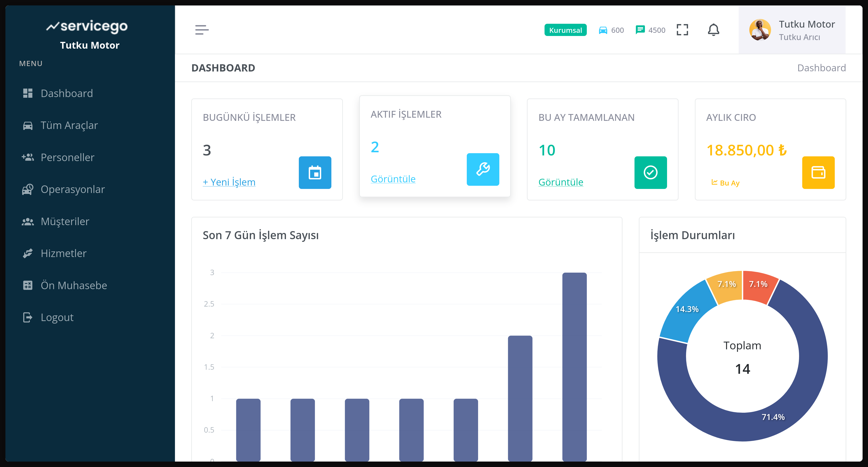The image size is (868, 467).
Task: Click Logout in the sidebar
Action: [x=57, y=317]
